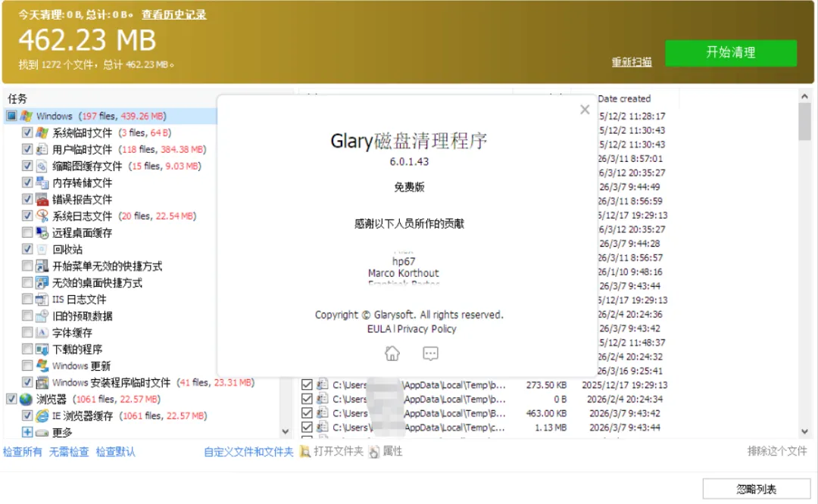Open the 查看历史记录 history link
Viewport: 818px width, 504px height.
click(x=173, y=14)
